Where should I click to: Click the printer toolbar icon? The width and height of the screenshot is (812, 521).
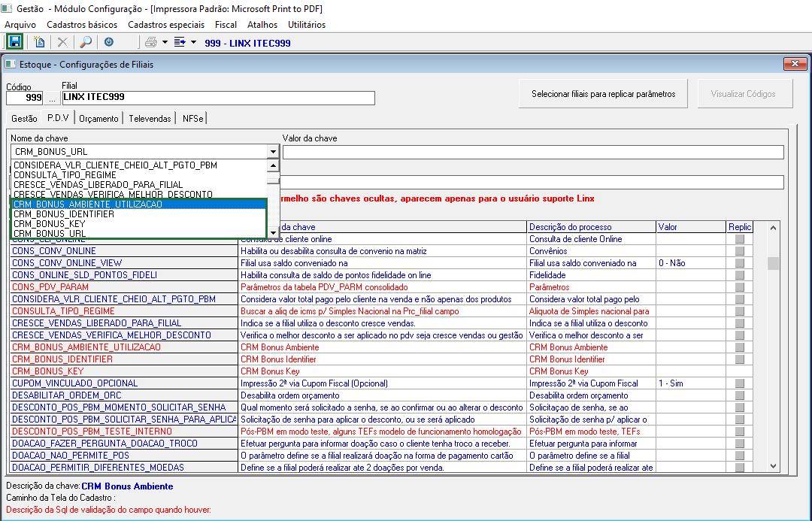[150, 43]
